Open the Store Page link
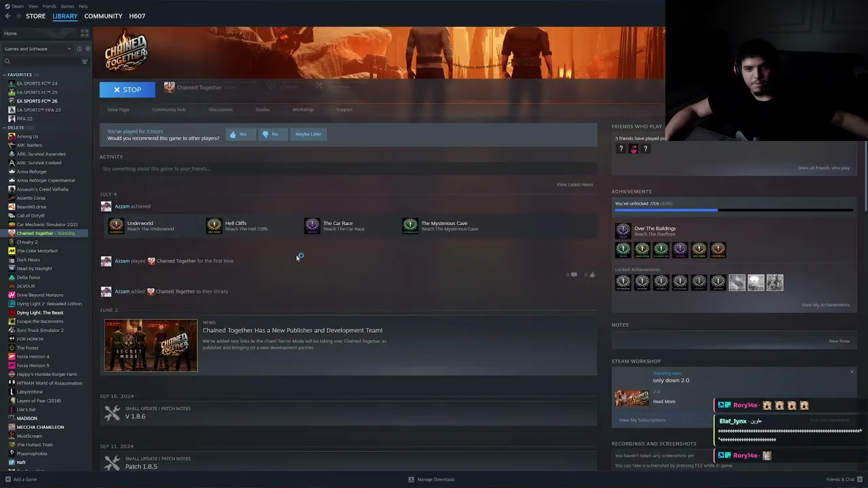868x488 pixels. point(118,110)
